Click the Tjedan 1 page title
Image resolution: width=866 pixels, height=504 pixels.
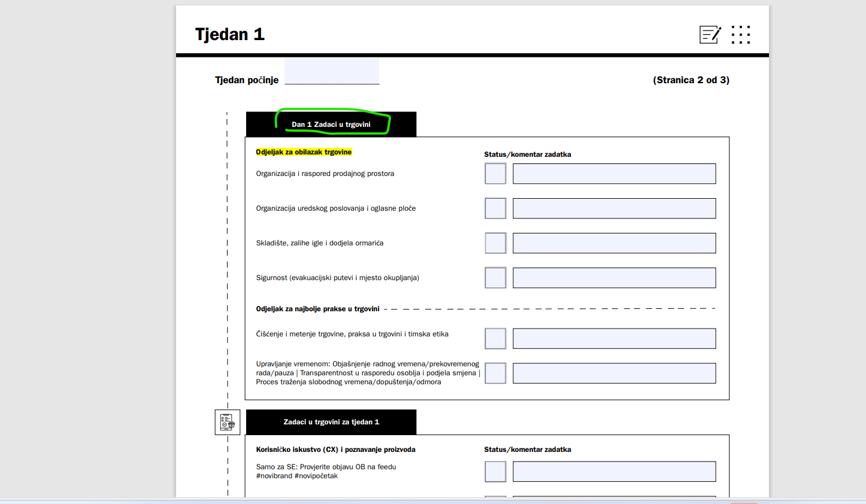coord(230,34)
